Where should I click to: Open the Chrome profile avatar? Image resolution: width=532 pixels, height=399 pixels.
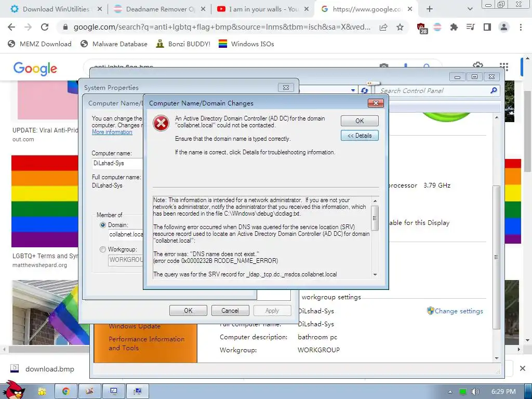(504, 27)
